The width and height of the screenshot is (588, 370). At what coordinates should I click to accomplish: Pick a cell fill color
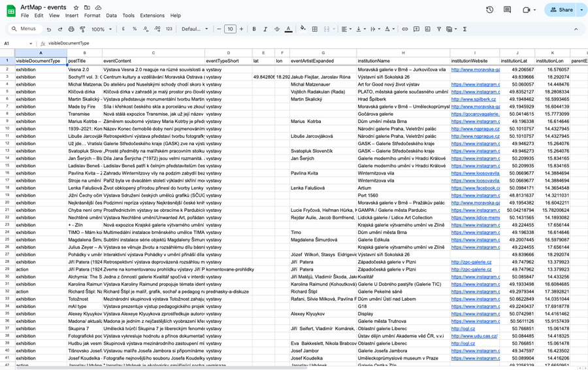click(303, 29)
